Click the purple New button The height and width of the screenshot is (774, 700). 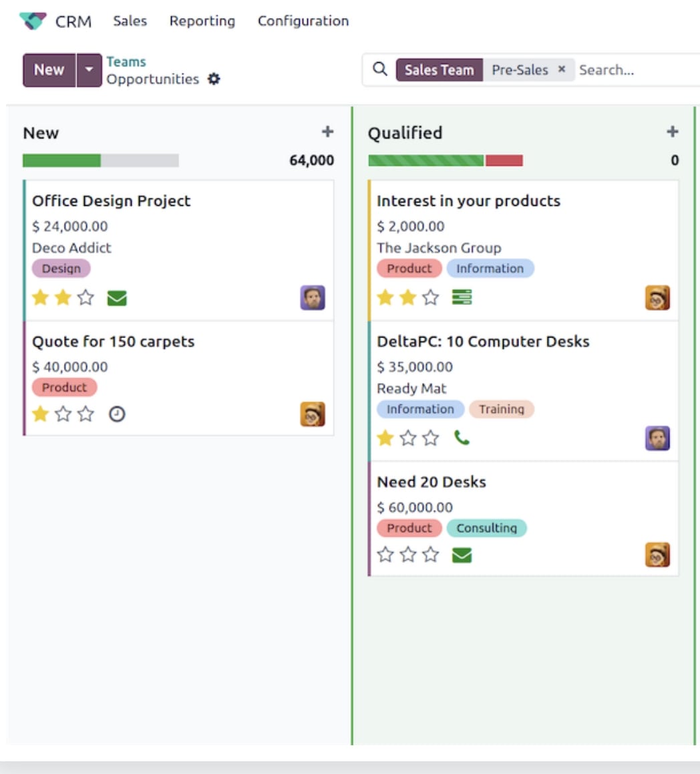point(49,70)
